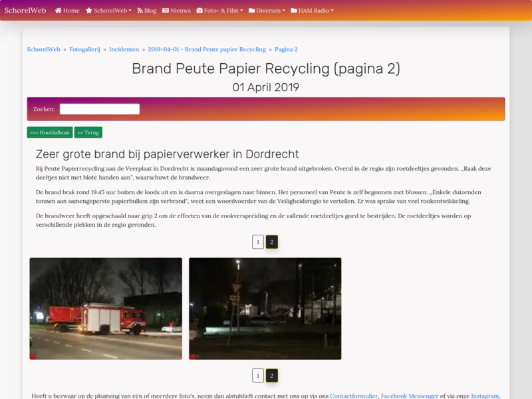Expand the SchorelWeb dropdown arrow

[x=130, y=11]
